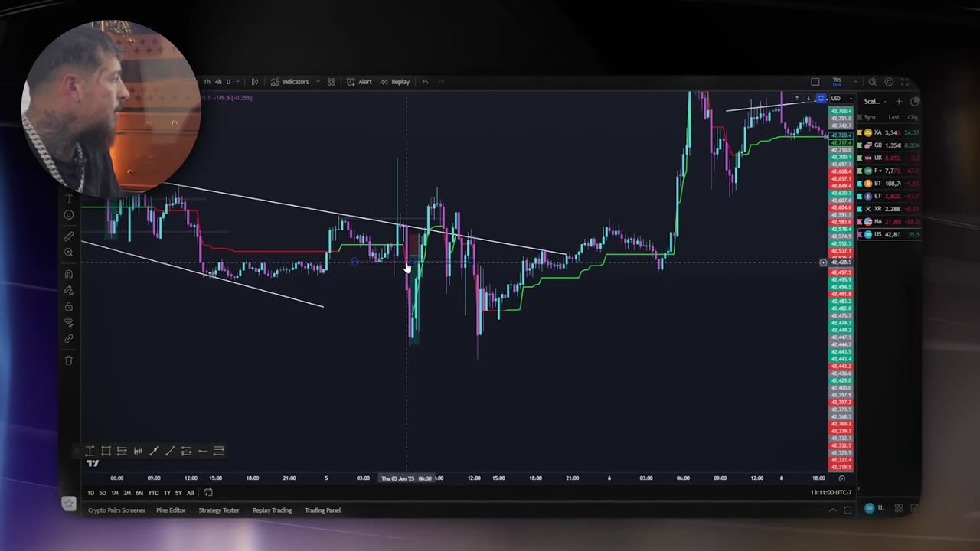Open the Replay Trading tab
The image size is (980, 551).
272,510
